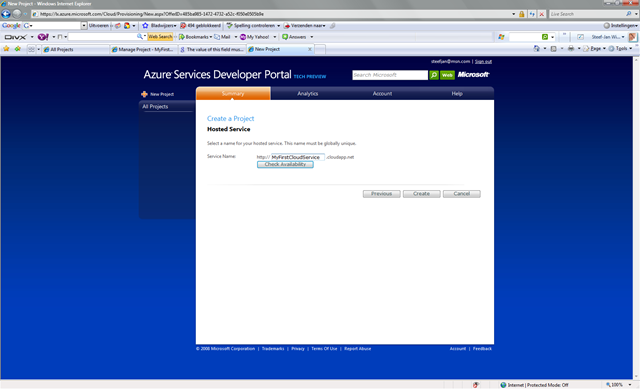Click the Trademarks footer link

pyautogui.click(x=273, y=349)
